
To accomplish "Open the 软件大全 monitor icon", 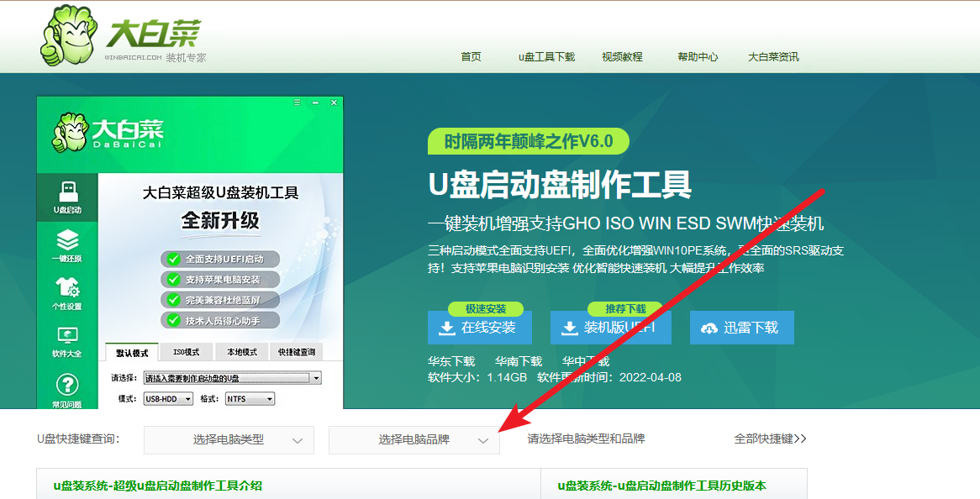I will pyautogui.click(x=67, y=337).
